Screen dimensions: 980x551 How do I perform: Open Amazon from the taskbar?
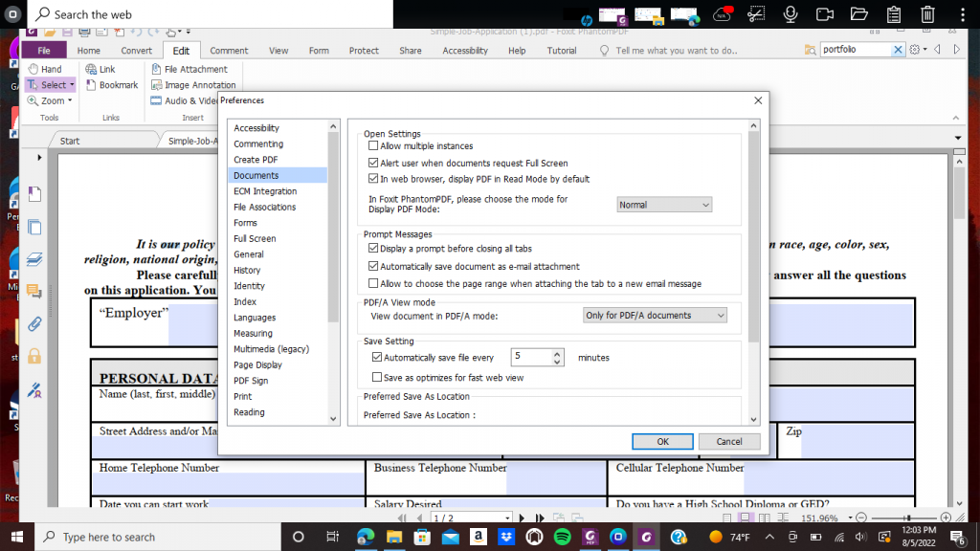coord(479,537)
